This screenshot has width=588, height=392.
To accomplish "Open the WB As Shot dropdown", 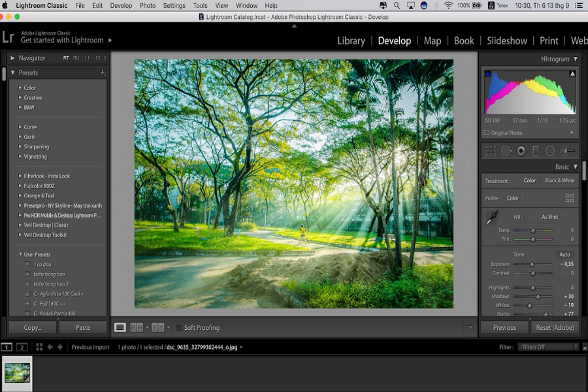I will (552, 217).
